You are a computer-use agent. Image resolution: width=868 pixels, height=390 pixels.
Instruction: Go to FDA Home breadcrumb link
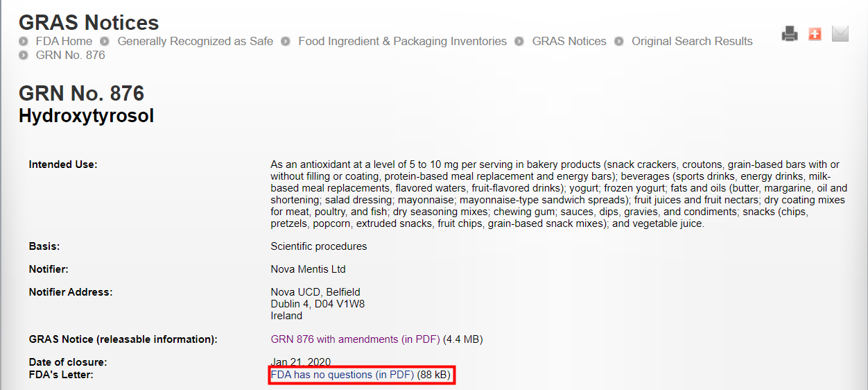click(64, 42)
